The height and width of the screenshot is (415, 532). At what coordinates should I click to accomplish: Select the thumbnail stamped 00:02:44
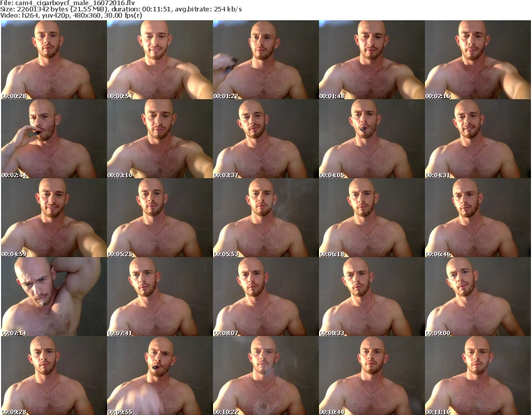click(x=54, y=139)
